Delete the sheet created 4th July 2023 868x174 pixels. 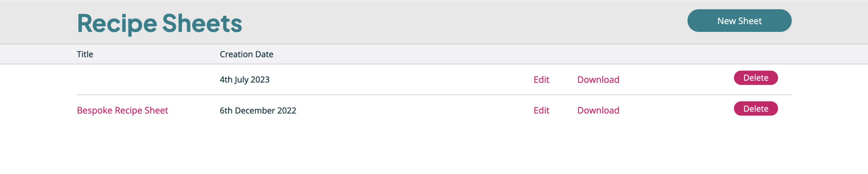pyautogui.click(x=755, y=78)
